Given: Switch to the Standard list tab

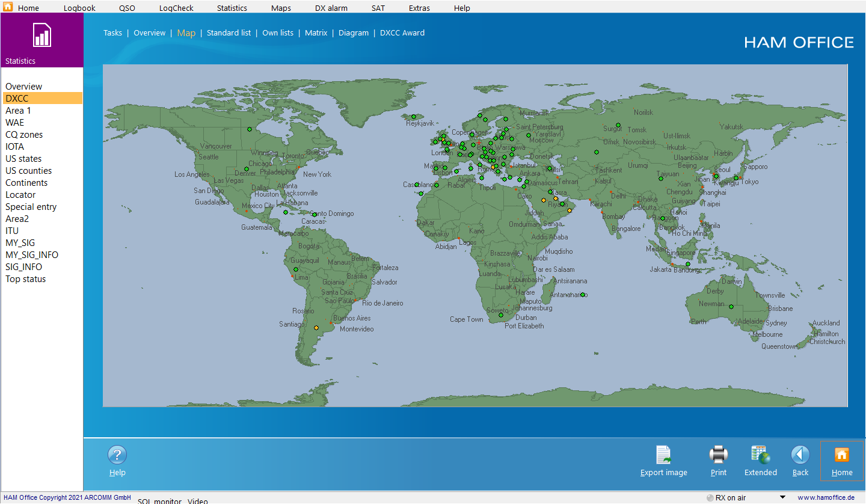Looking at the screenshot, I should (229, 33).
